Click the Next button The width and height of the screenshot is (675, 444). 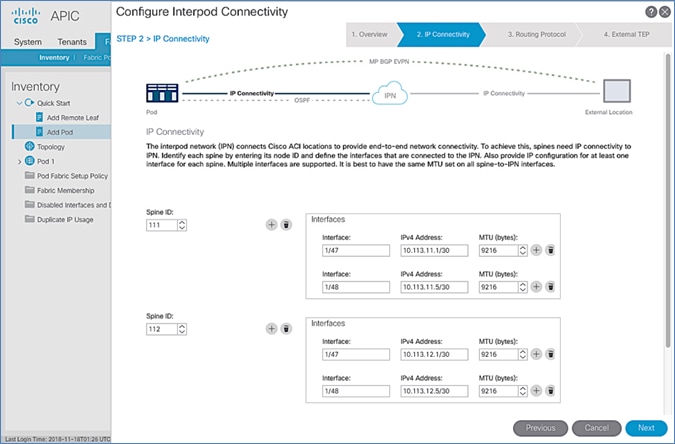(646, 428)
